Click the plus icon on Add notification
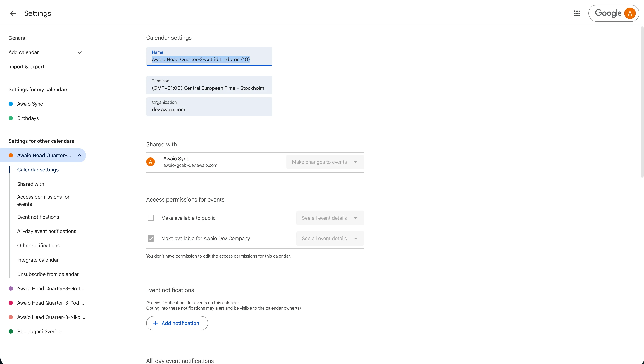Screen dimensions: 644x364 click(155, 323)
